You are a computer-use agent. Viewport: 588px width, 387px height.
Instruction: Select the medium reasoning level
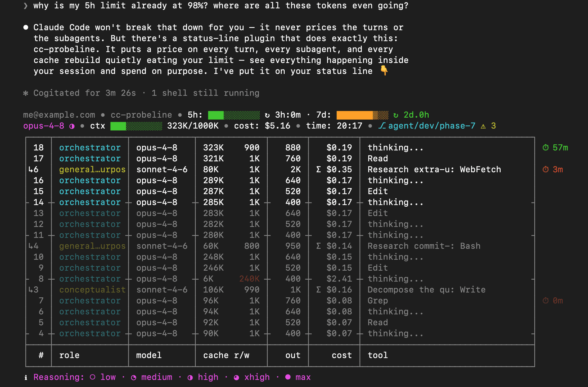[x=151, y=377]
